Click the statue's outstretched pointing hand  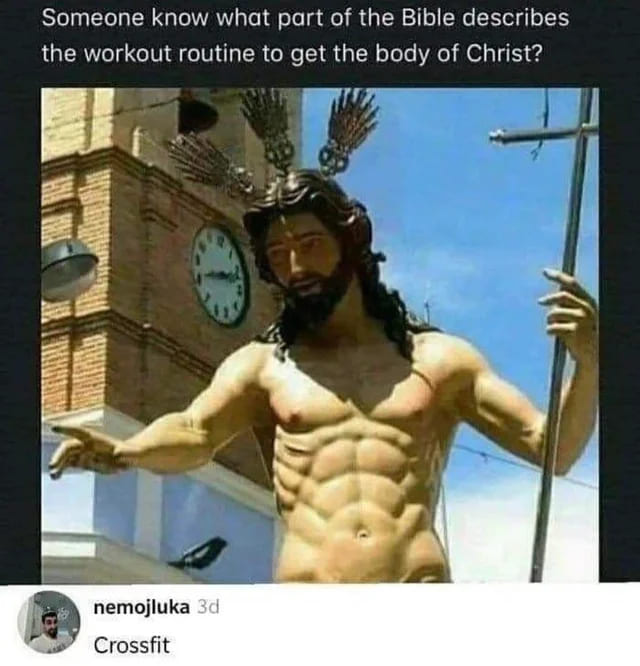[85, 452]
